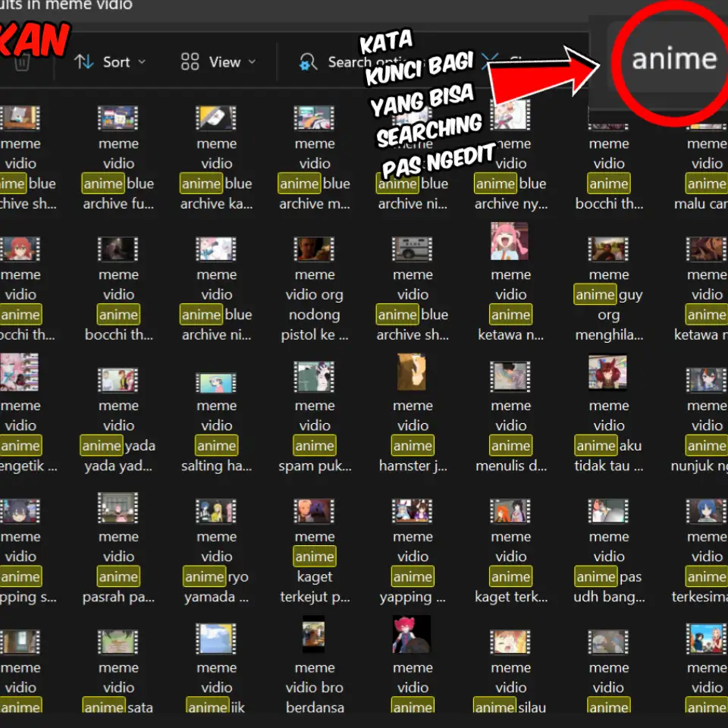Select the anime kaget terkejut p... file
728x728 pixels.
314,551
